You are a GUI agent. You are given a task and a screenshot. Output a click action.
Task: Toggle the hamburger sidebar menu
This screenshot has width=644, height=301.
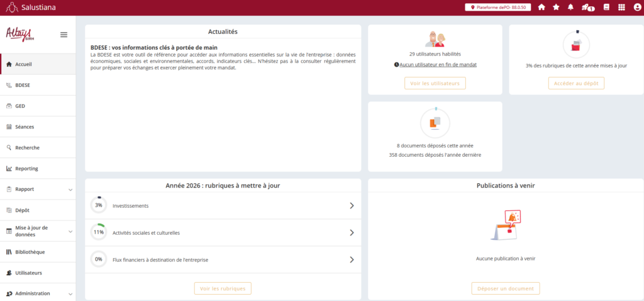coord(64,35)
